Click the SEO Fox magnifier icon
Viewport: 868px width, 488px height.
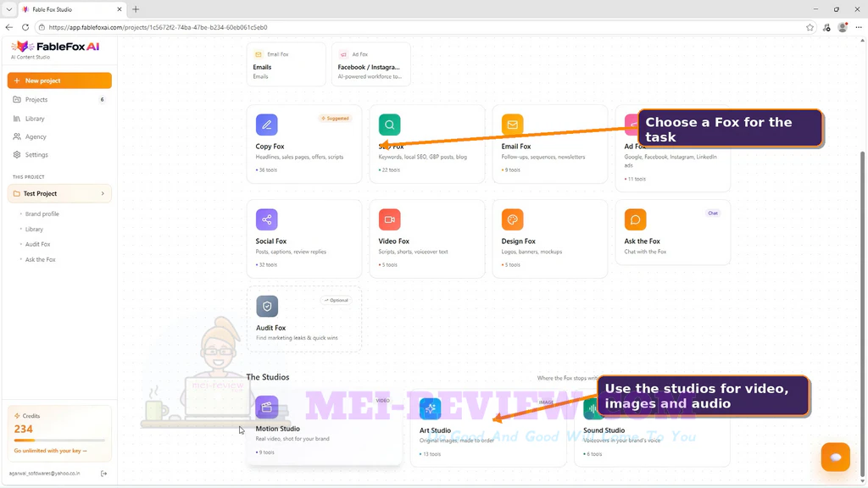point(389,125)
